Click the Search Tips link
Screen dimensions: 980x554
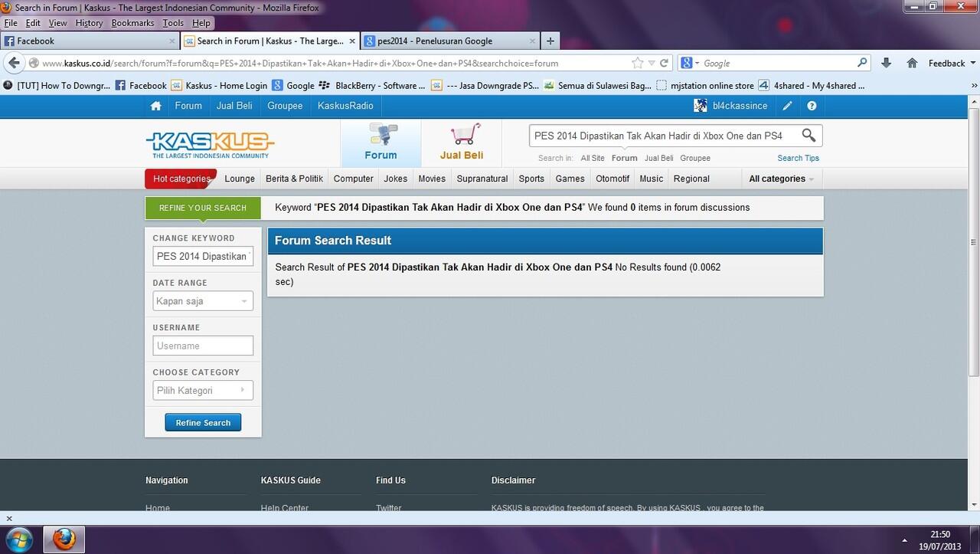coord(798,158)
